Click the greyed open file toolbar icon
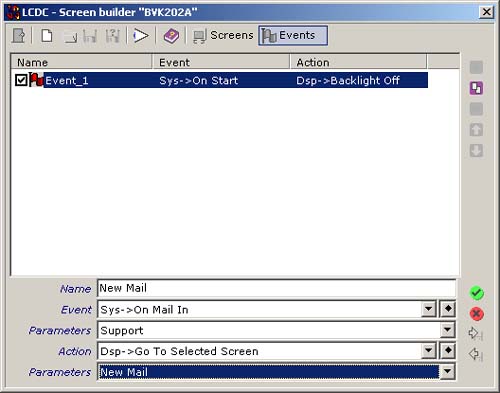Image resolution: width=500 pixels, height=393 pixels. pyautogui.click(x=71, y=36)
